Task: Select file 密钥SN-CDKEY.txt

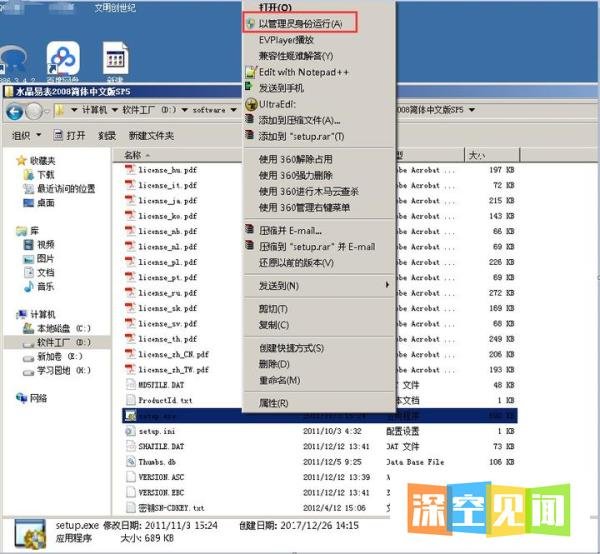Action: 171,508
